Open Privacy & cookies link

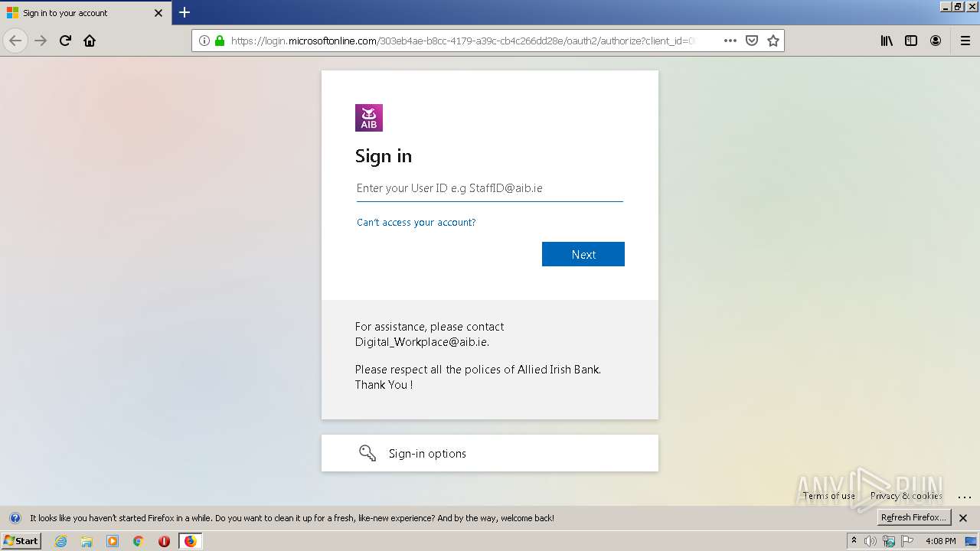906,496
